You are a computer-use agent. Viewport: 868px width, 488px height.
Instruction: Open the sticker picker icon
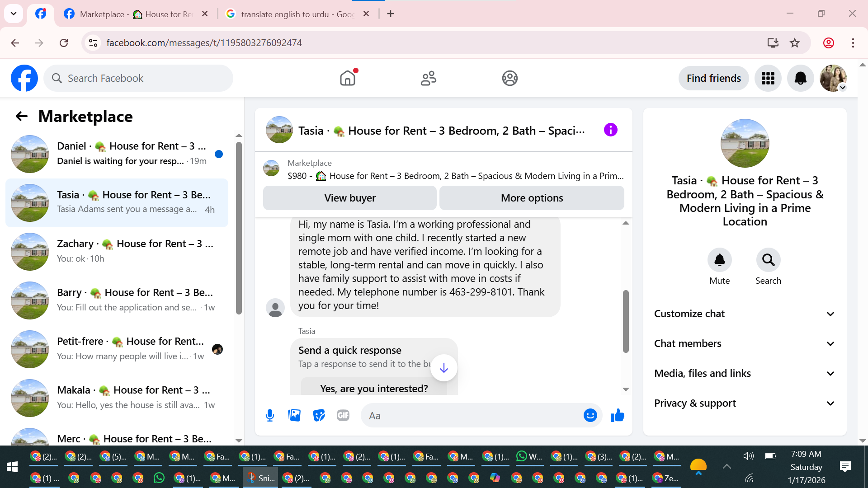point(319,415)
